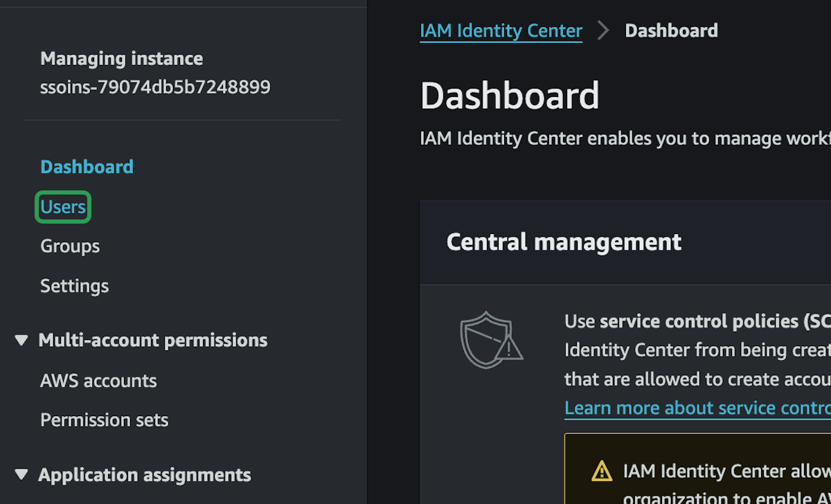Viewport: 831px width, 504px height.
Task: Click the breadcrumb separator chevron icon
Action: tap(603, 31)
